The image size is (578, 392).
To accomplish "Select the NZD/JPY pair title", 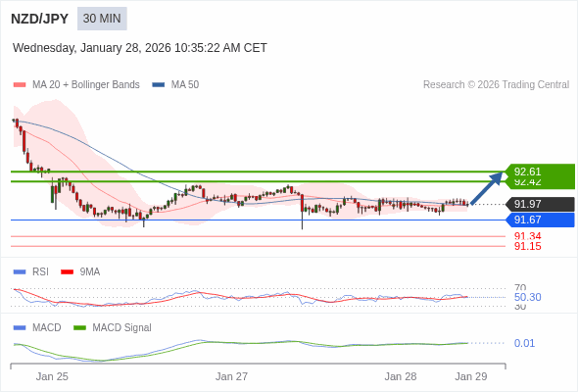I will click(x=39, y=19).
